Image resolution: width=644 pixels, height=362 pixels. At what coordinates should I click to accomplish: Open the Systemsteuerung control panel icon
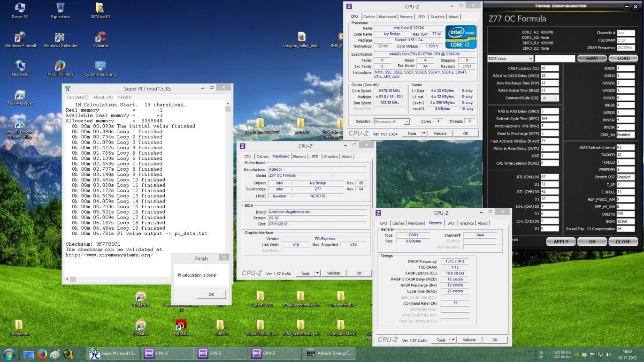tap(100, 68)
